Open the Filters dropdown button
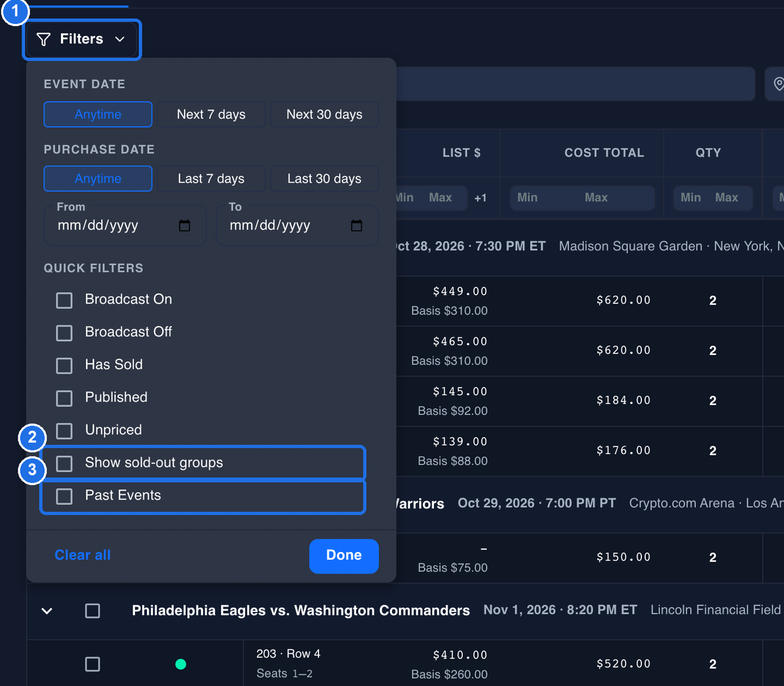This screenshot has height=686, width=784. (x=82, y=40)
